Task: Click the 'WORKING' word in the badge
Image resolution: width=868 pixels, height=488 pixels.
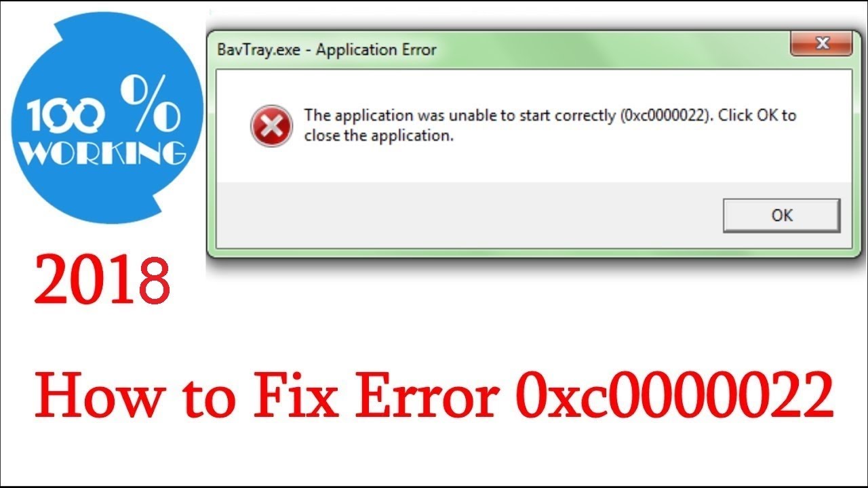Action: click(x=102, y=153)
